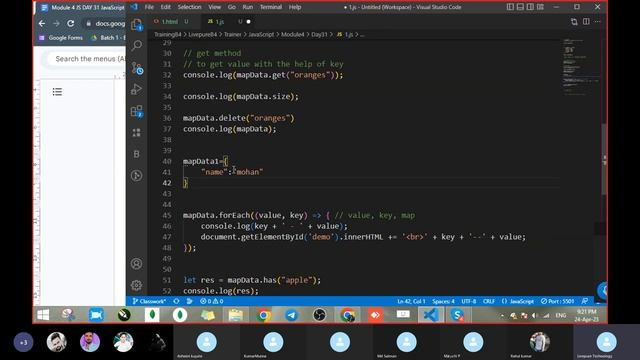The height and width of the screenshot is (360, 640).
Task: Open Zoom from the taskbar
Action: coord(96,315)
